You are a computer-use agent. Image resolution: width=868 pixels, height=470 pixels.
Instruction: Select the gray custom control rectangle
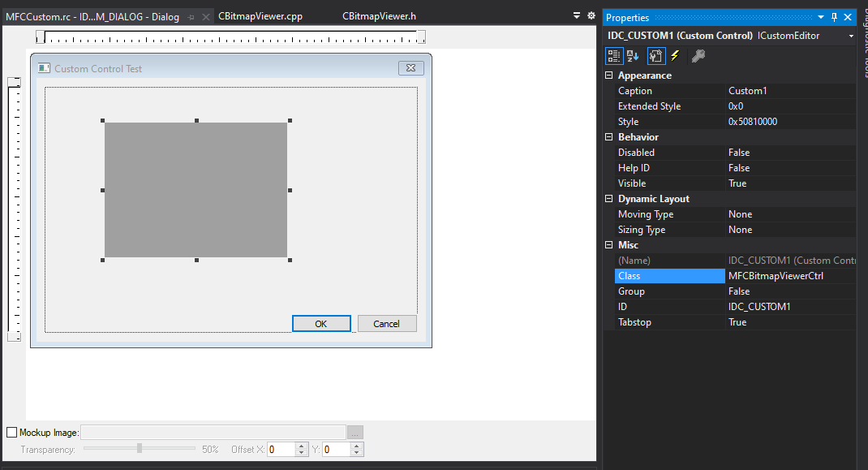196,190
